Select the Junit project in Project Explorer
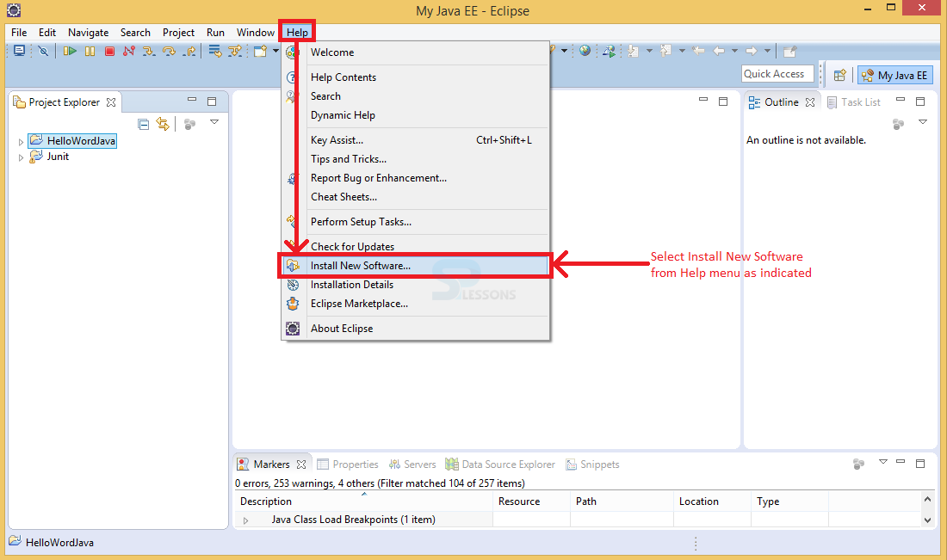The width and height of the screenshot is (947, 560). point(58,157)
